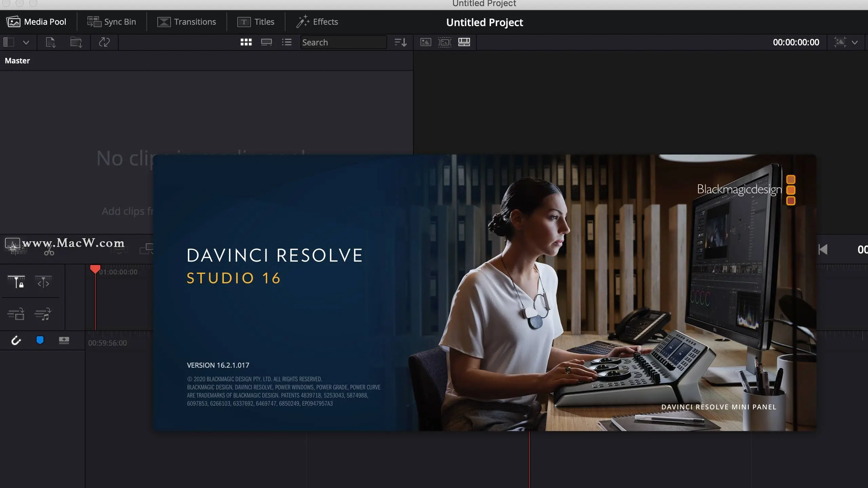
Task: Click the timeline resolution icon
Action: pyautogui.click(x=840, y=42)
